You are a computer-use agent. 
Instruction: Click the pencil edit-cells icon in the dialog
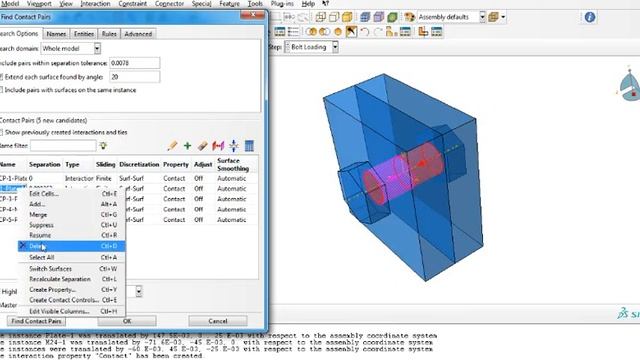tap(172, 146)
